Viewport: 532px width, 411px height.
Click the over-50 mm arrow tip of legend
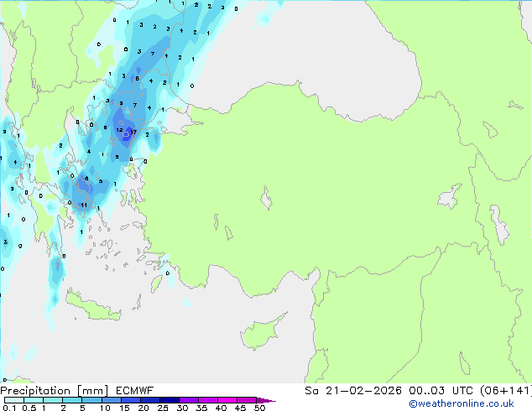pos(266,400)
